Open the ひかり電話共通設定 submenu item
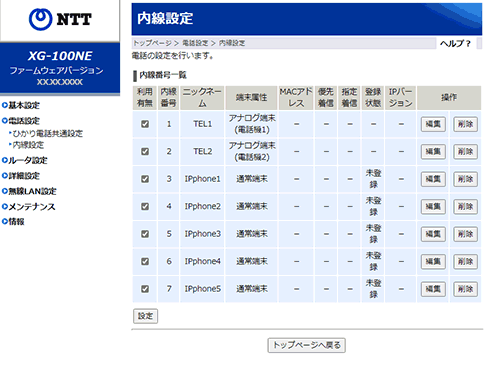 [x=48, y=134]
